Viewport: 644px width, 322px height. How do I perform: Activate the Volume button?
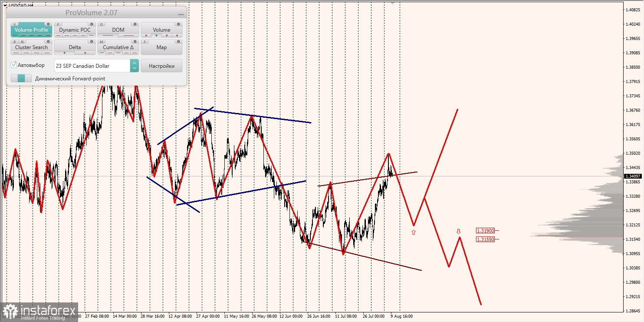click(161, 30)
